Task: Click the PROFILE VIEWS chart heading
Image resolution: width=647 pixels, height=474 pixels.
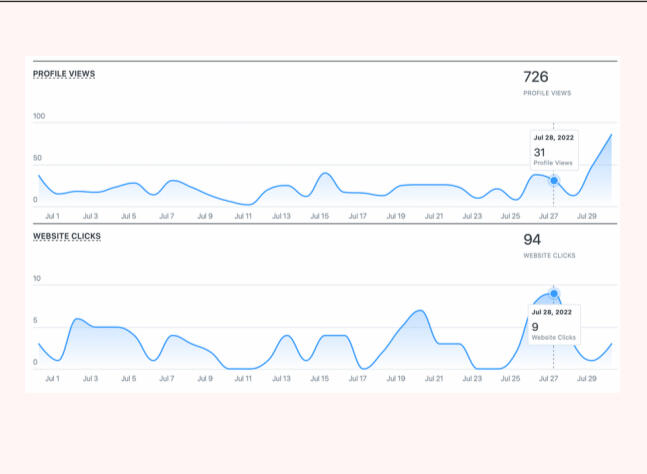Action: pyautogui.click(x=64, y=74)
